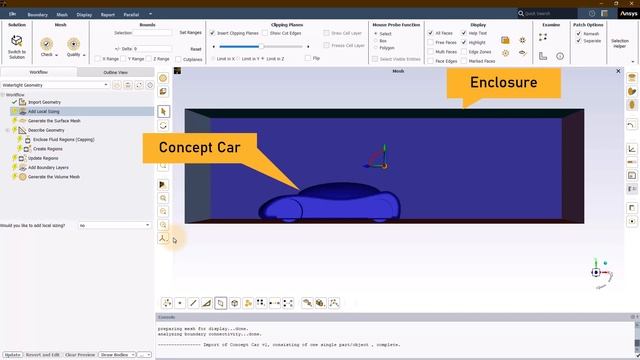Open the Mesh ribbon tab
Screen dimensions: 640x360
[x=62, y=15]
